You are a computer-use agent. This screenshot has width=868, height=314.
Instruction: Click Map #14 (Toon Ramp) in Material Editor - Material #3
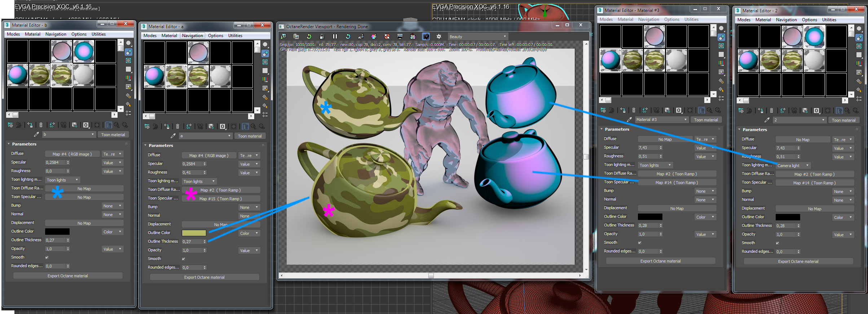click(x=677, y=183)
